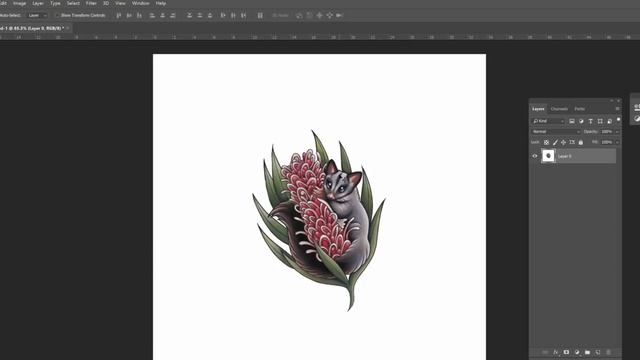Click Align horizontal centers icon
640x360 pixels.
162,16
